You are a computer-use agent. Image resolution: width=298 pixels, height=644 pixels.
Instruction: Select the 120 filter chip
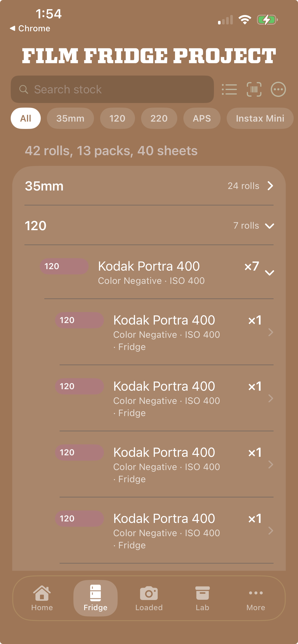[117, 118]
